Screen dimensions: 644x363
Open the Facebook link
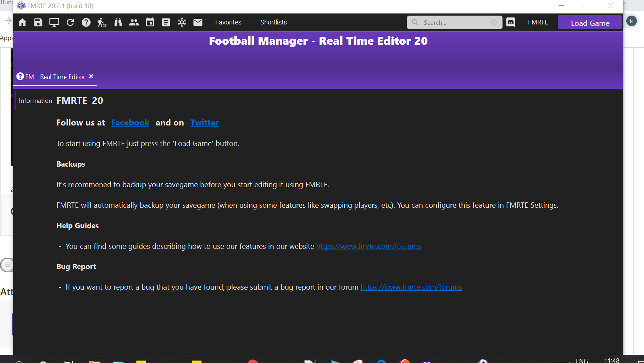(130, 123)
